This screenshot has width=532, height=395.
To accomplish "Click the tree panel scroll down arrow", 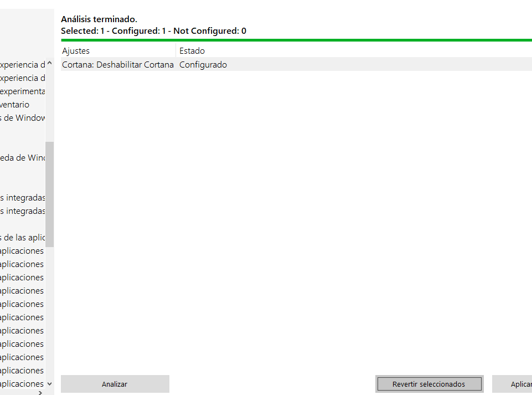I will [49, 383].
